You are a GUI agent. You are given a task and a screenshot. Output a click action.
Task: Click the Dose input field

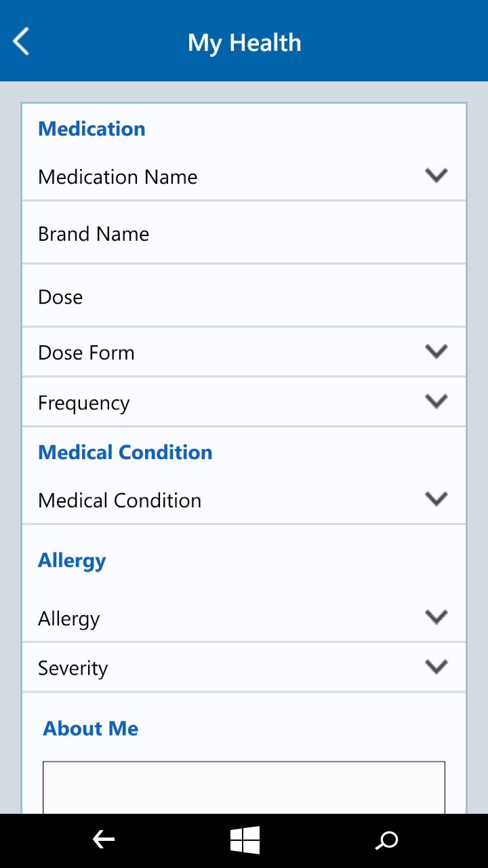pos(244,297)
